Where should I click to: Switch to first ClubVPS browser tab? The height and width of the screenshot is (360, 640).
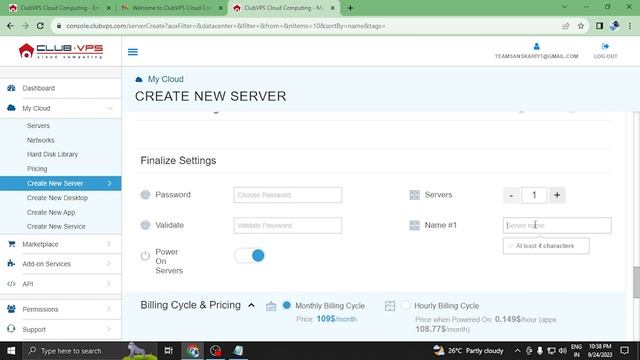coord(59,8)
